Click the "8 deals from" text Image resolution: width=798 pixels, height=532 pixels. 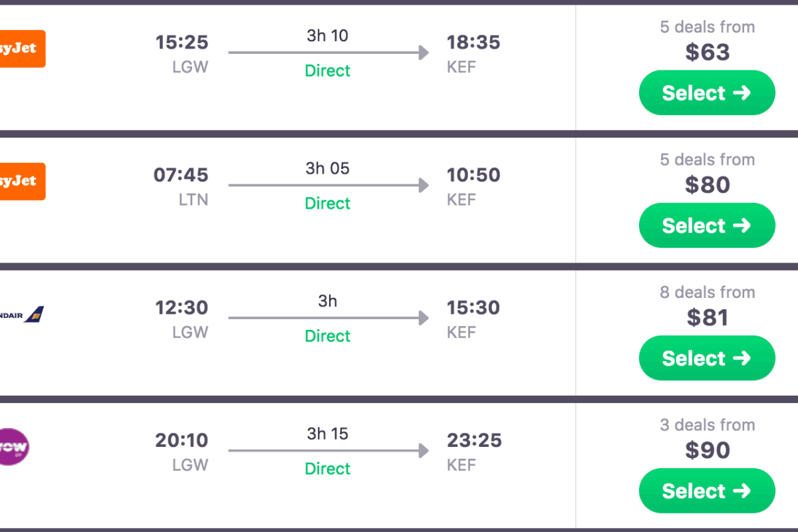707,293
